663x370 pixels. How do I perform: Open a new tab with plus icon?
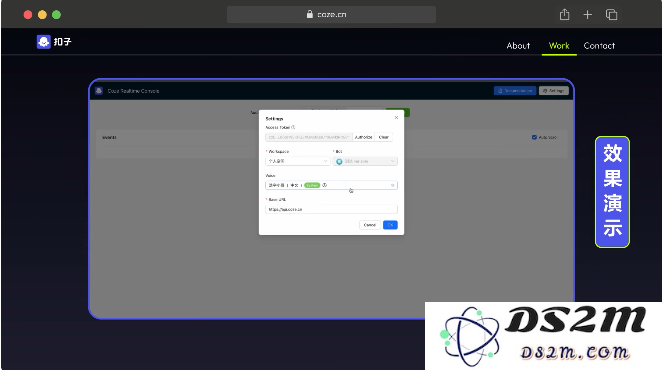588,15
